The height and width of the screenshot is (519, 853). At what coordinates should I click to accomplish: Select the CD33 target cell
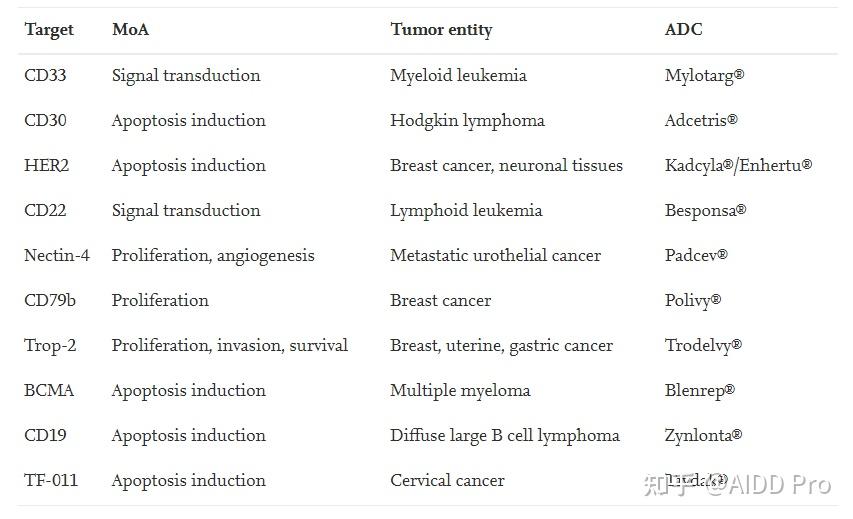tap(45, 75)
